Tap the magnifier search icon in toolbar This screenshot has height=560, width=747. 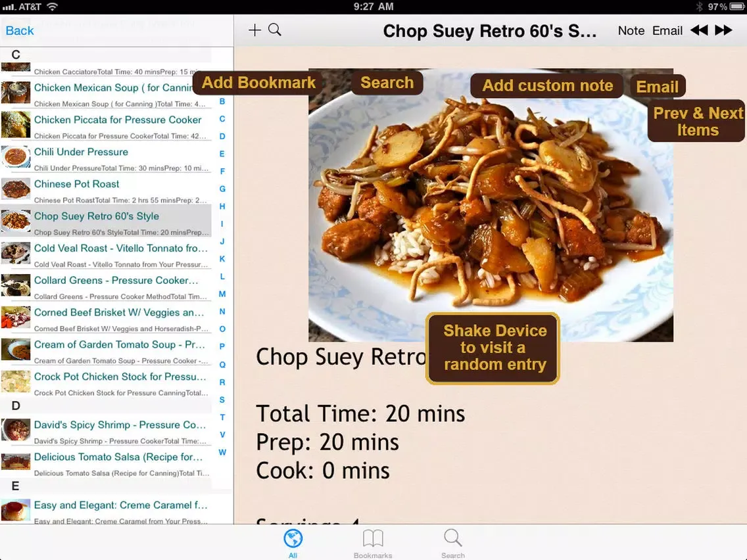tap(275, 30)
